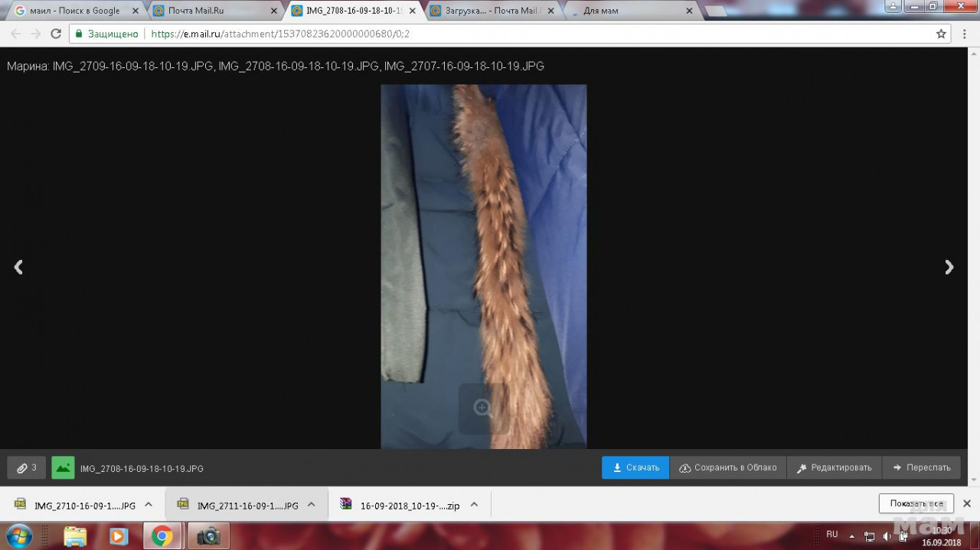
Task: Expand options for the zip download
Action: pos(474,505)
